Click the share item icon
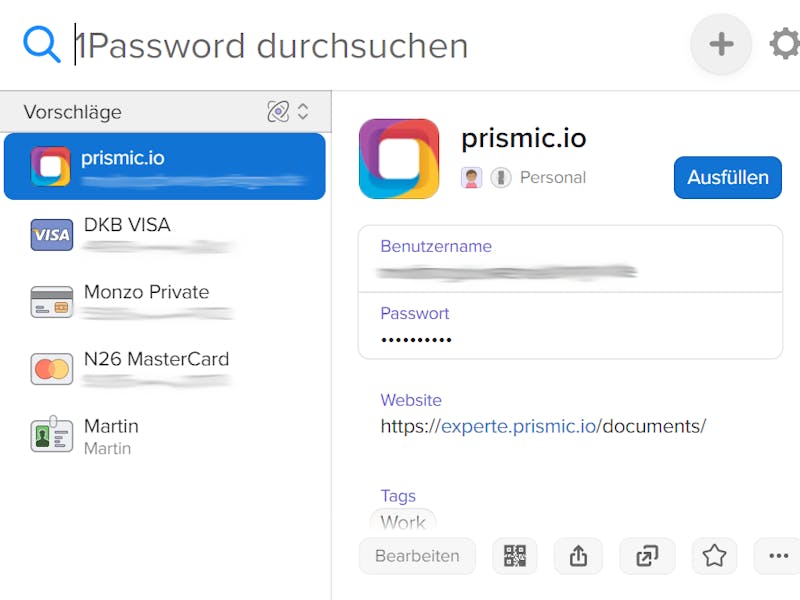Screen dimensions: 800x600 point(578,556)
